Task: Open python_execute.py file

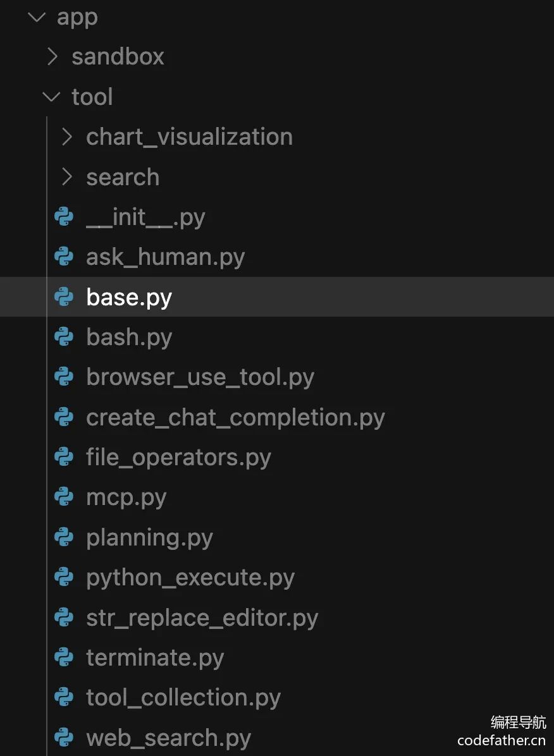Action: point(190,578)
